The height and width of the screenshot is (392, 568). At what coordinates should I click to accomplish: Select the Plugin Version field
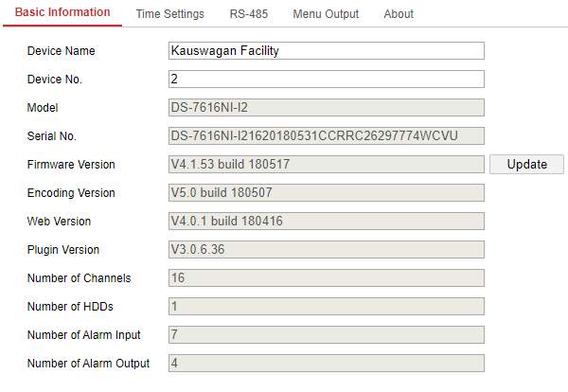coord(326,250)
